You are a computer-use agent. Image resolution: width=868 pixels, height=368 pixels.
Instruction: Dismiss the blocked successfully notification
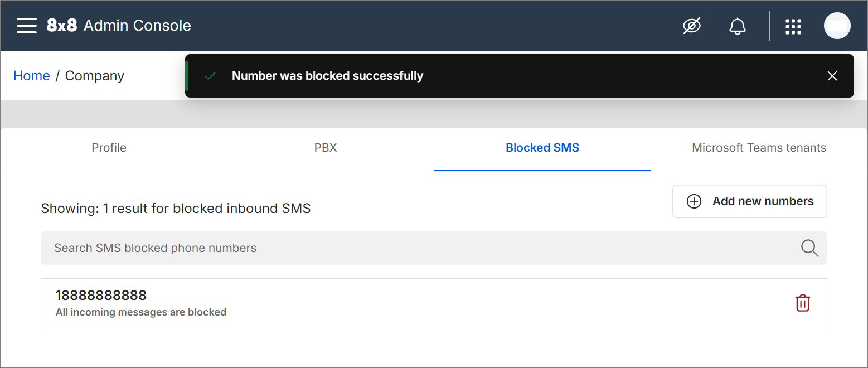point(832,76)
